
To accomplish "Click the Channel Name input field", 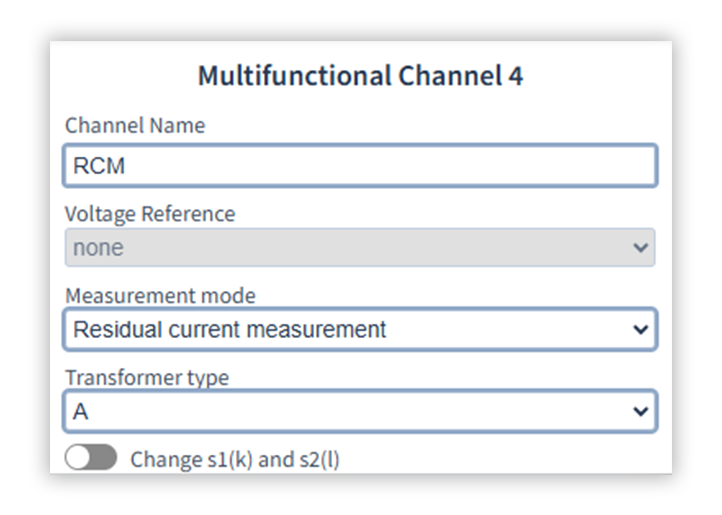I will [x=360, y=166].
